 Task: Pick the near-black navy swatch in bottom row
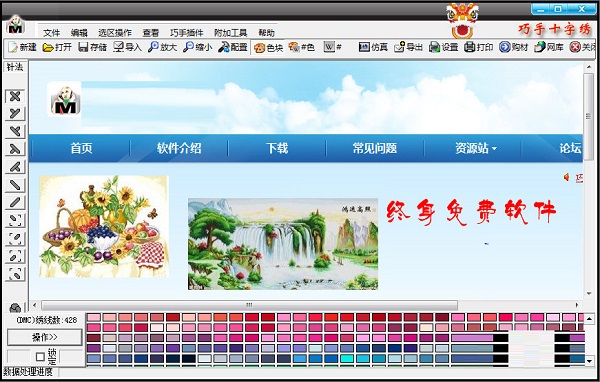[x=189, y=359]
